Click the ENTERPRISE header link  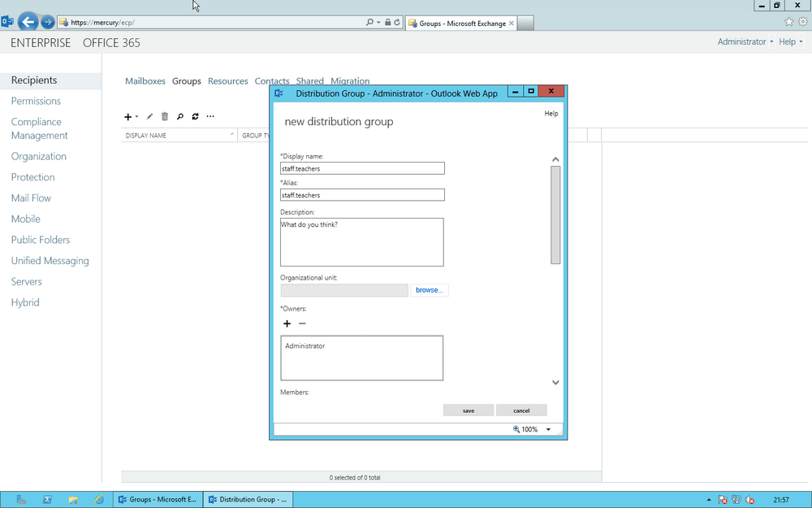(41, 43)
